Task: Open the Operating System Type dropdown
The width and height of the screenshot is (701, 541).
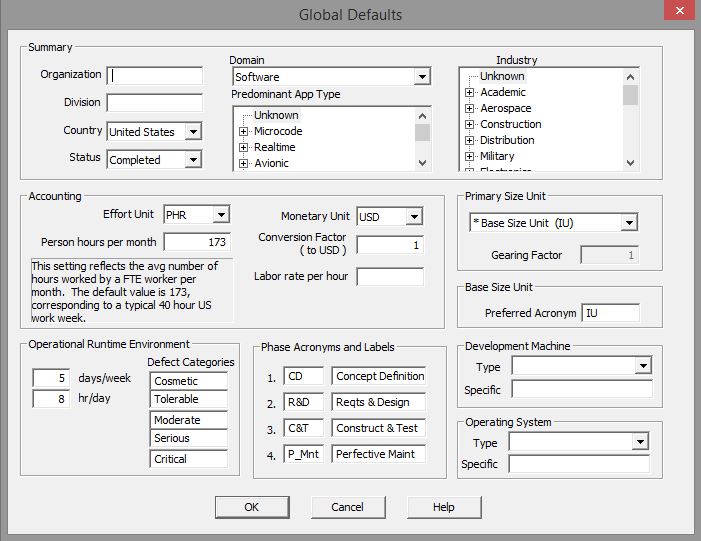Action: 640,442
